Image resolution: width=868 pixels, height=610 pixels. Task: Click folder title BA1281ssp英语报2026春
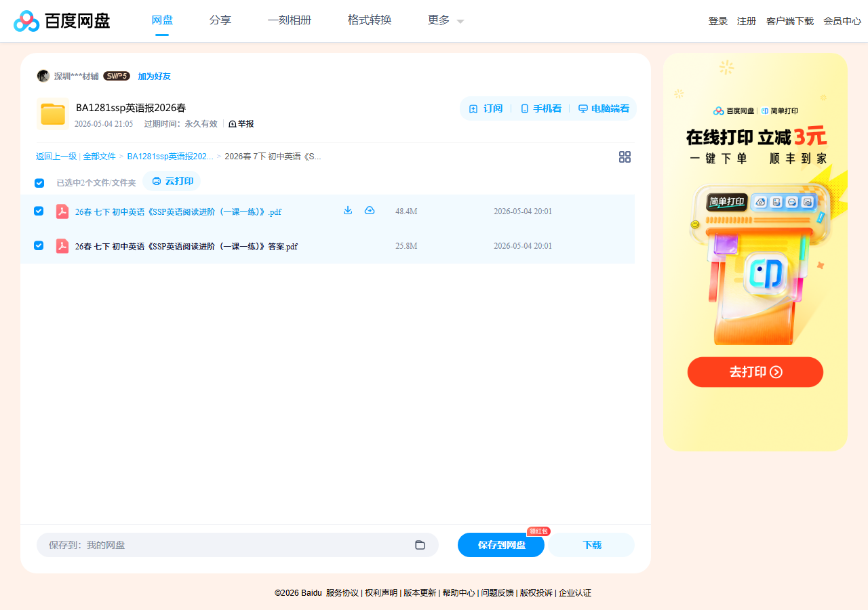tap(131, 108)
